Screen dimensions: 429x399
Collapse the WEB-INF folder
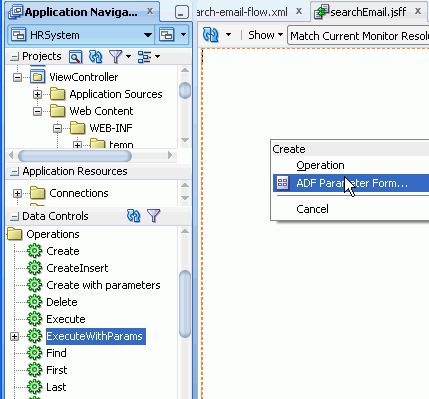[x=57, y=128]
